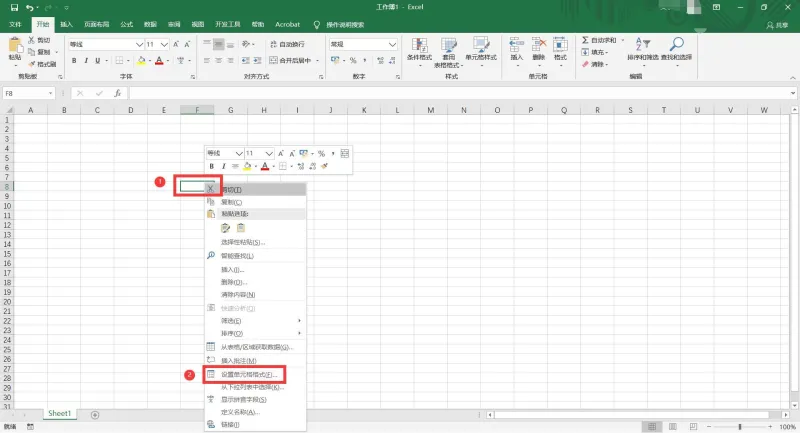This screenshot has height=433, width=800.
Task: Expand the Filter (筛选) submenu in context menu
Action: pos(299,321)
